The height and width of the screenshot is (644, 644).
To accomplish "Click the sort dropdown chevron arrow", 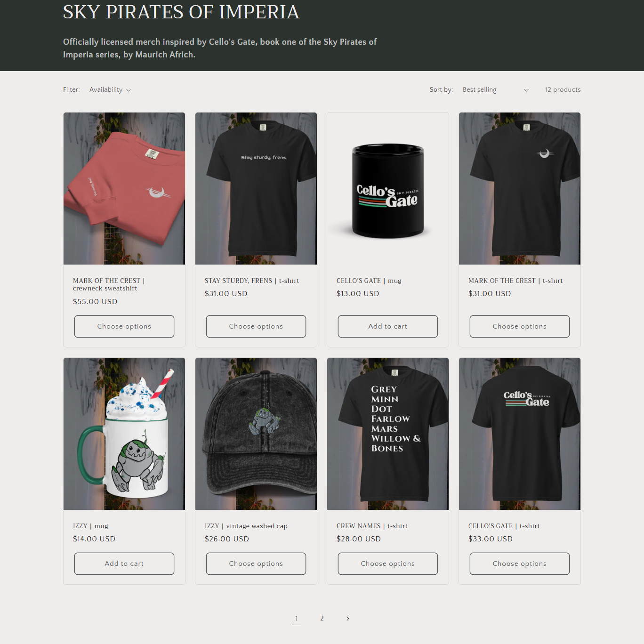I will coord(526,90).
